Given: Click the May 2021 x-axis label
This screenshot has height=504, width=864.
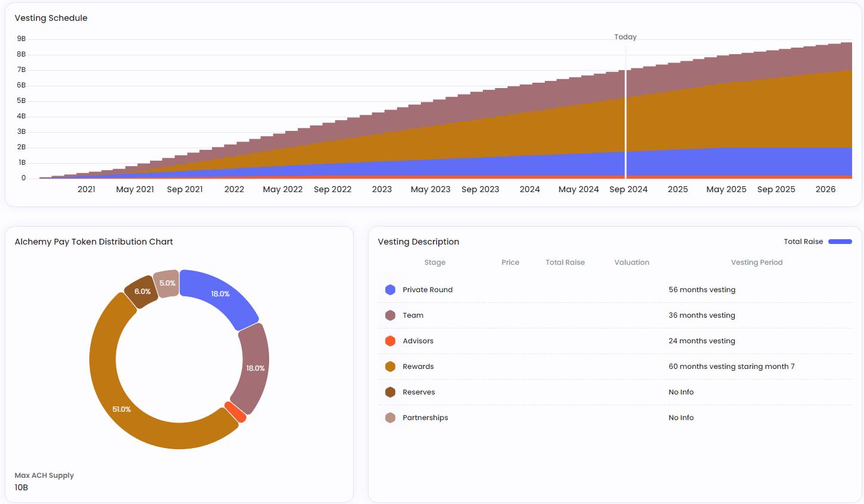Looking at the screenshot, I should point(135,189).
